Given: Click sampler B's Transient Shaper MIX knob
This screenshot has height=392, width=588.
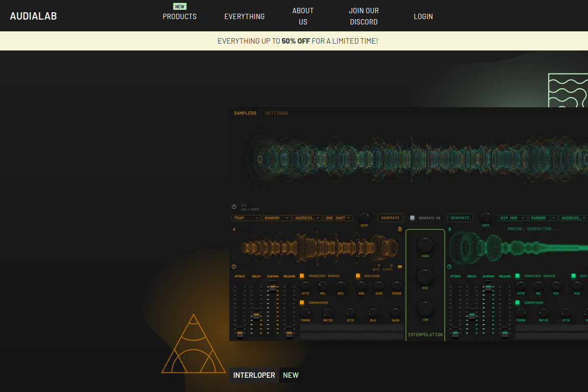Looking at the screenshot, I should click(x=556, y=286).
